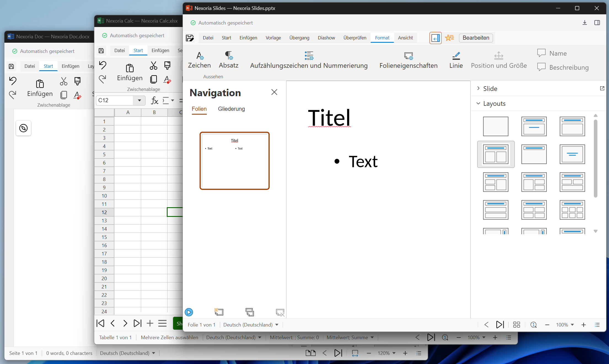Click the Name button in ribbon
Screen dimensions: 609x364
tap(552, 53)
